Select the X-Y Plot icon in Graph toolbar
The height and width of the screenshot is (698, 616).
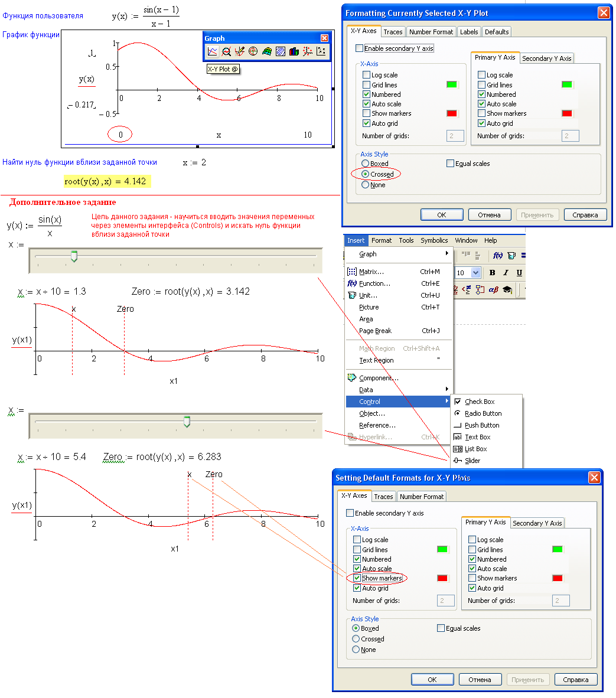point(213,51)
